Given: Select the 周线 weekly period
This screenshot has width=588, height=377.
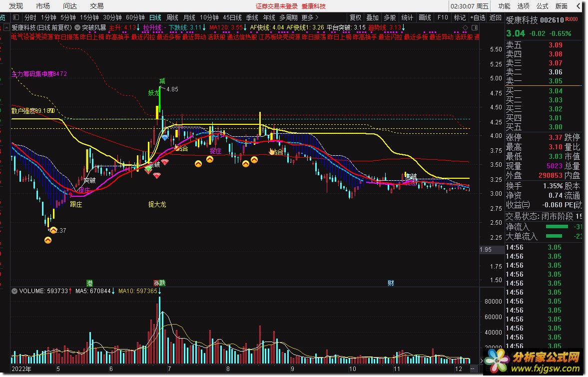Looking at the screenshot, I should (x=172, y=17).
